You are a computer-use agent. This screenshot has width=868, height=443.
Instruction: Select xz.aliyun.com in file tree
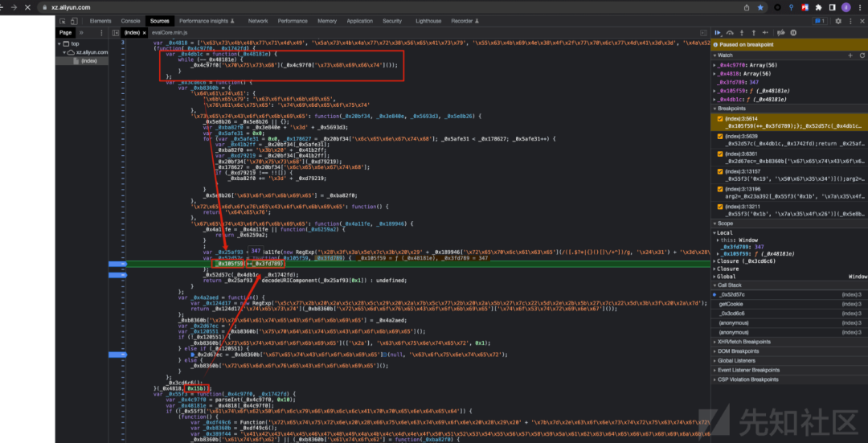click(92, 52)
